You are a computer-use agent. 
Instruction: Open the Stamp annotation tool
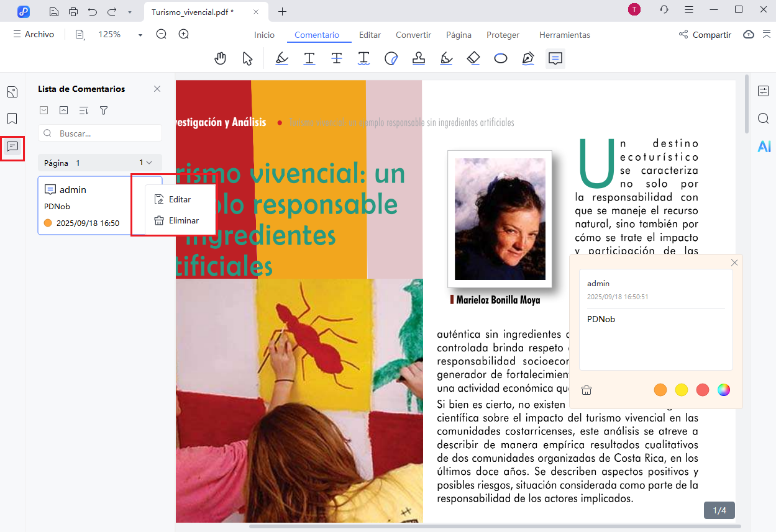point(418,58)
